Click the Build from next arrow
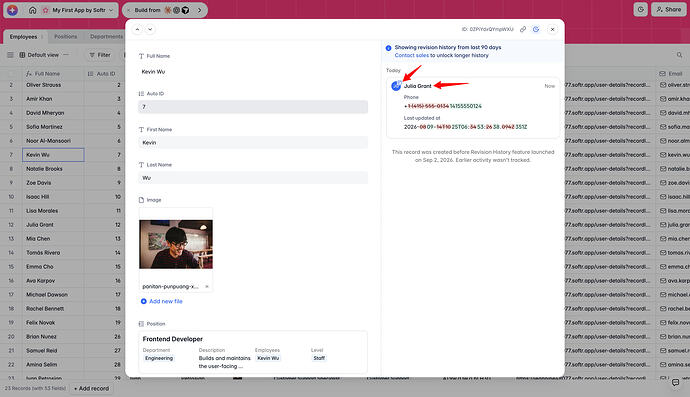 [x=199, y=10]
